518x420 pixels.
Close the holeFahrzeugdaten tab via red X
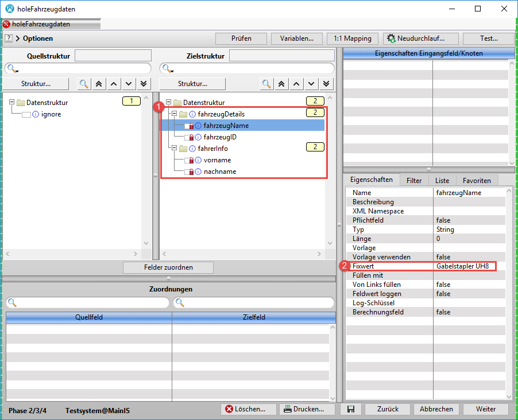pyautogui.click(x=6, y=24)
